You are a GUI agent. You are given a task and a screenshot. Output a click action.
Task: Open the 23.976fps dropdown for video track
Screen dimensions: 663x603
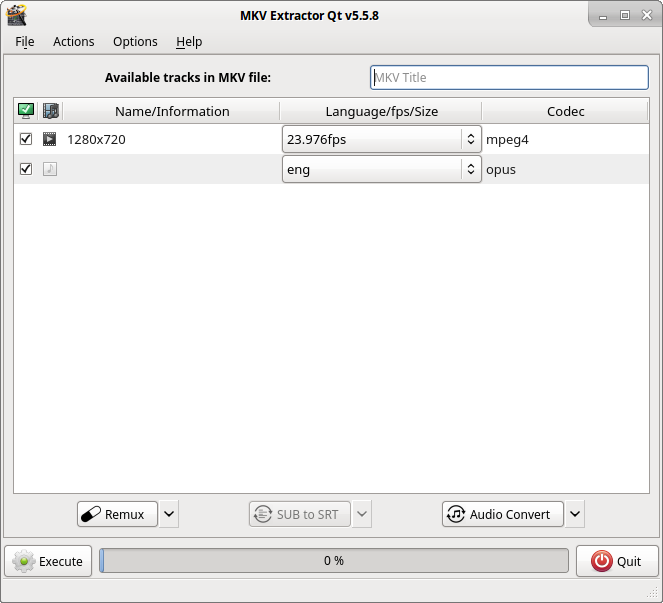coord(381,139)
